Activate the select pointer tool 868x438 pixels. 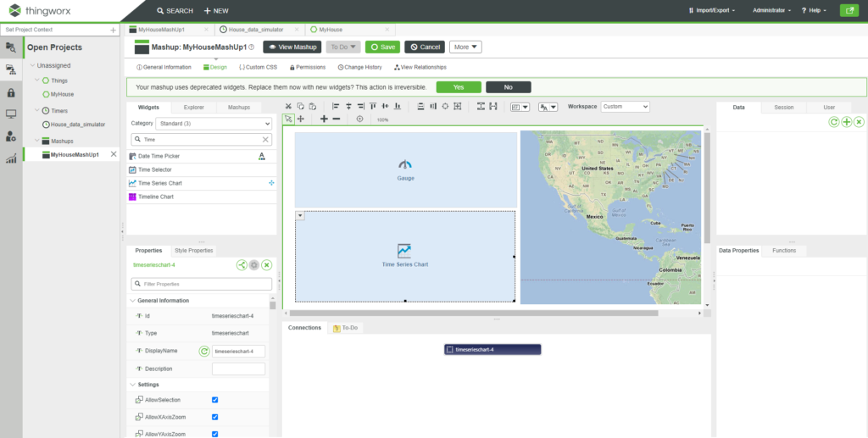click(x=288, y=119)
